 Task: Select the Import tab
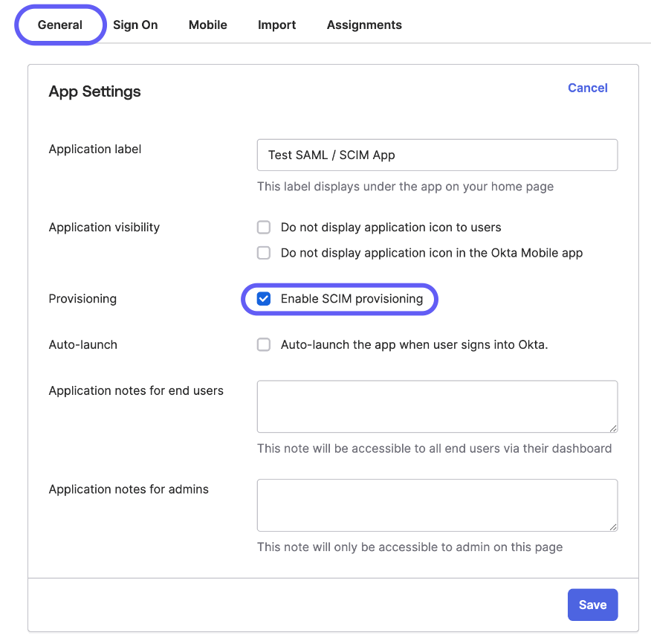coord(276,25)
